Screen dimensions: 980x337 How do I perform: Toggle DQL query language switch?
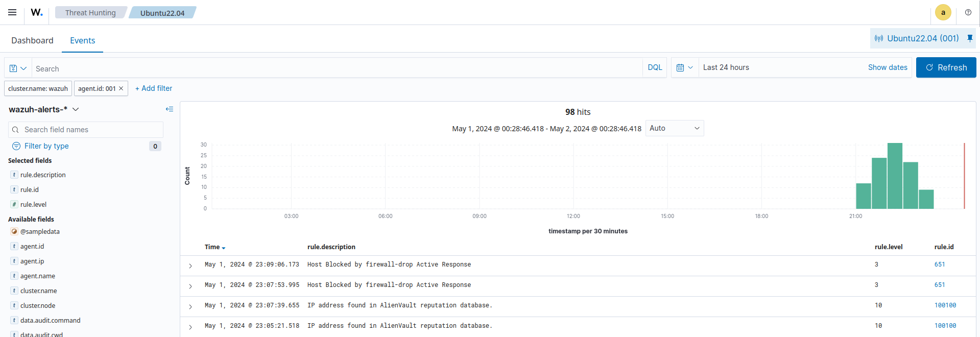[x=654, y=67]
